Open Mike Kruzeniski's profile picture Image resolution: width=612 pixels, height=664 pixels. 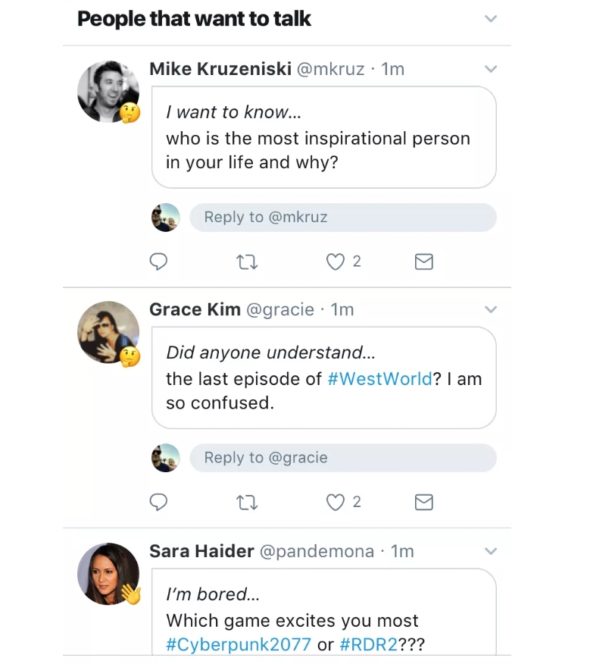[107, 91]
